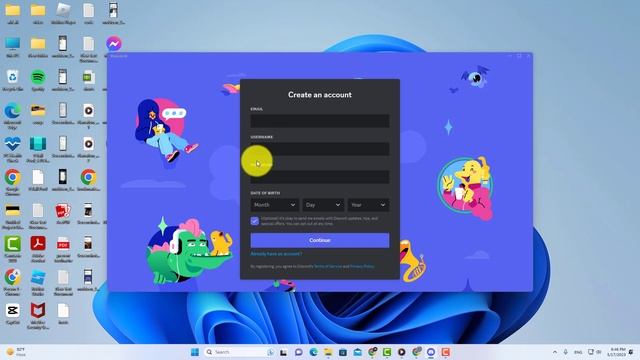
Task: Open McAfee desktop shortcut
Action: tap(38, 316)
